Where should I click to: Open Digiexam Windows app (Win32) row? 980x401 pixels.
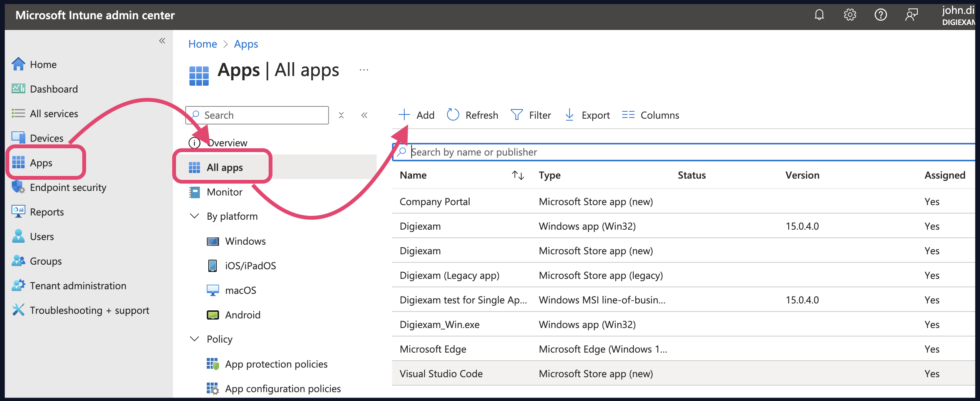point(683,226)
